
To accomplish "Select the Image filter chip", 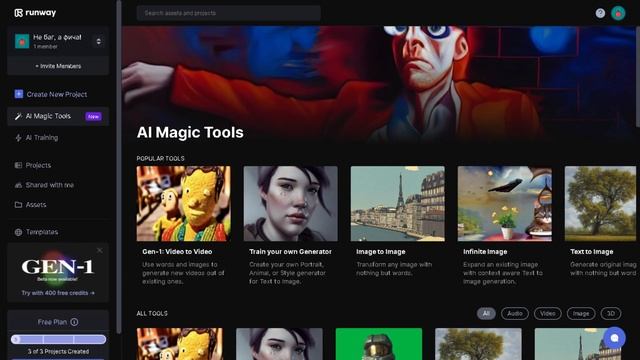I will (581, 313).
